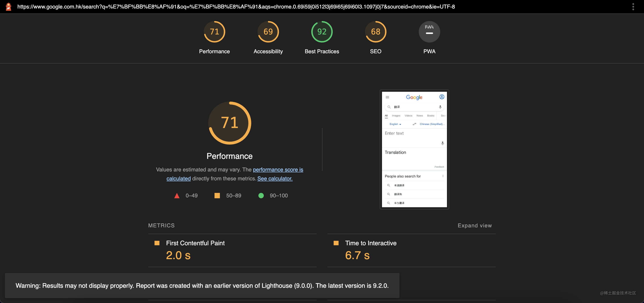Jump to SEO score gauge 68
Screen dimensions: 644x303
point(376,32)
